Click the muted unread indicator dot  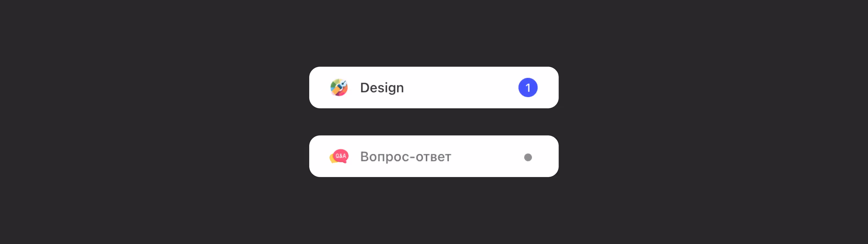[528, 158]
